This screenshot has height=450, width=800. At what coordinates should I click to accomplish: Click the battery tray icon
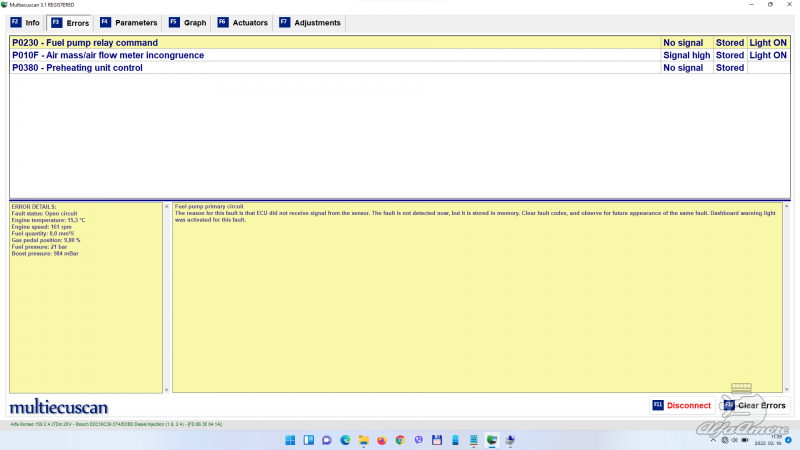(745, 440)
